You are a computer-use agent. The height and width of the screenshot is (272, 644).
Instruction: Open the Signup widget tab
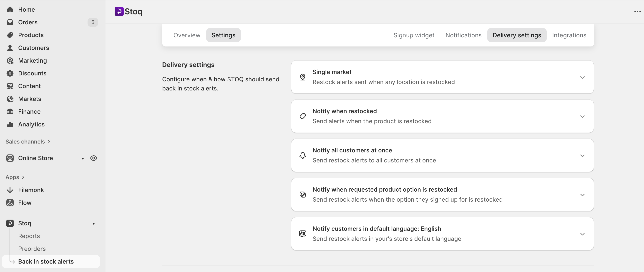pyautogui.click(x=414, y=35)
